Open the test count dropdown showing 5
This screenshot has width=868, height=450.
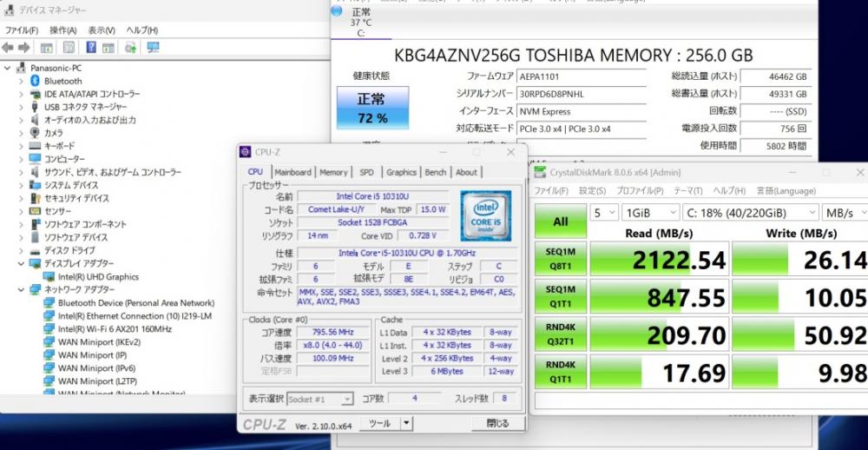[604, 212]
